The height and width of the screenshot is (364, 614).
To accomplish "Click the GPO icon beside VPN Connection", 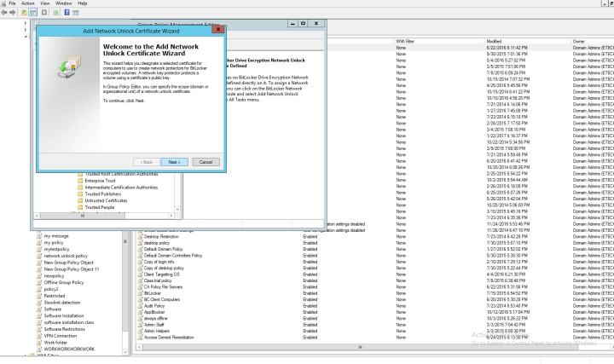I will pyautogui.click(x=39, y=336).
